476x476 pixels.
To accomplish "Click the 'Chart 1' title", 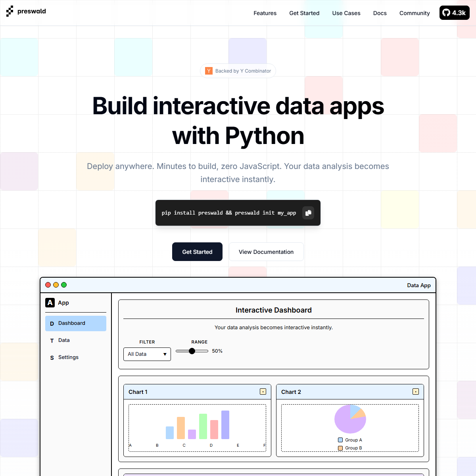I will (138, 392).
